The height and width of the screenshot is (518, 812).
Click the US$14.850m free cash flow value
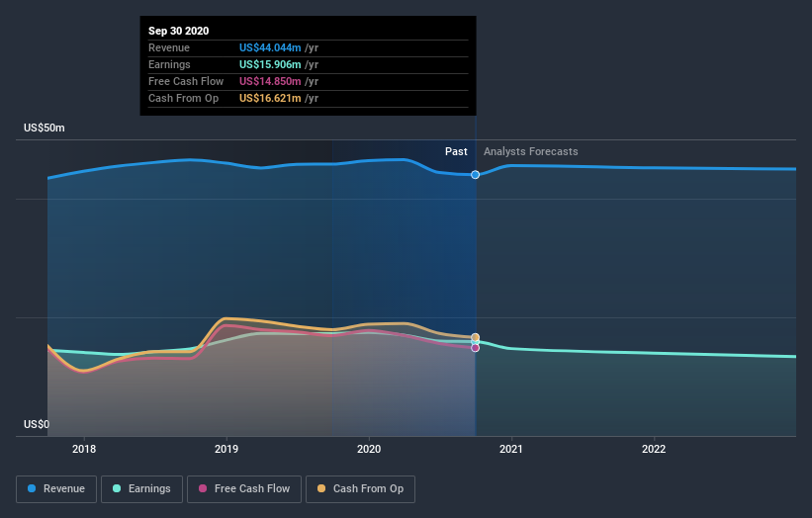point(270,81)
